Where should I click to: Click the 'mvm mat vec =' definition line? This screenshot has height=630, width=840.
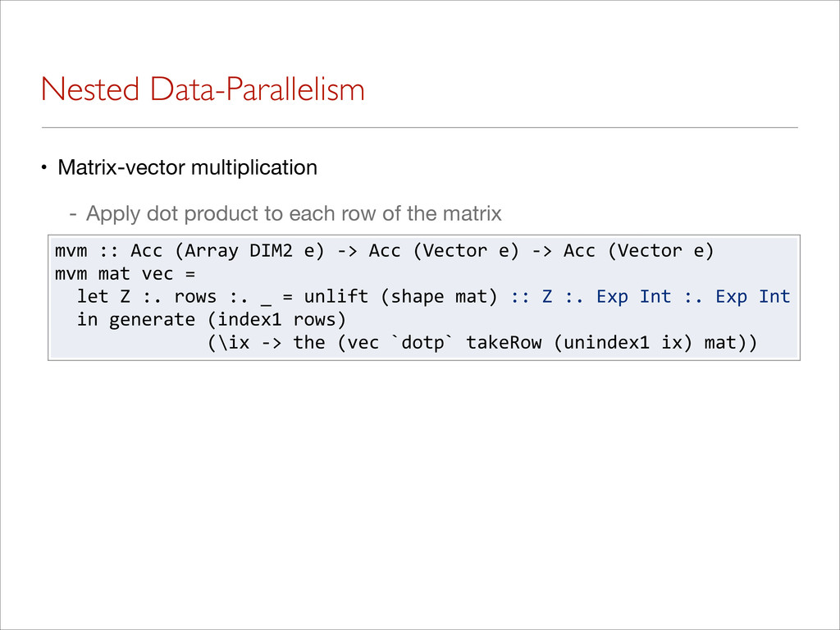coord(125,274)
